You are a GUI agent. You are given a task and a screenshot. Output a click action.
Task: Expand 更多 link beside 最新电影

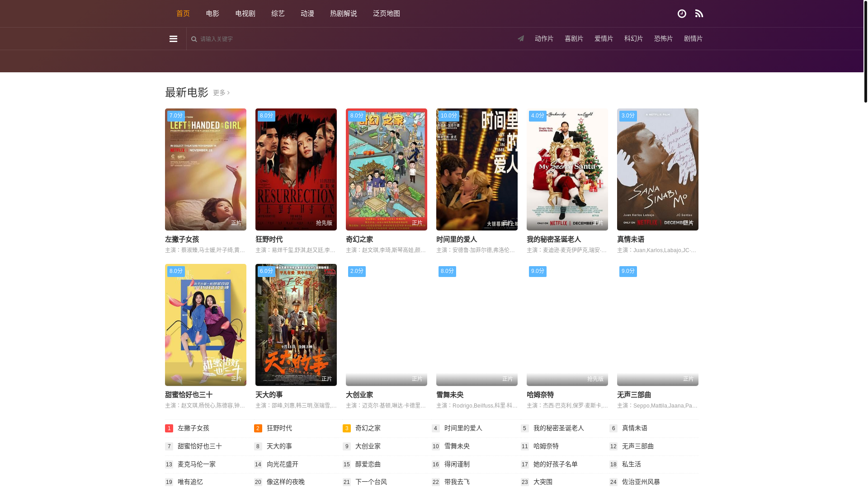pos(221,93)
